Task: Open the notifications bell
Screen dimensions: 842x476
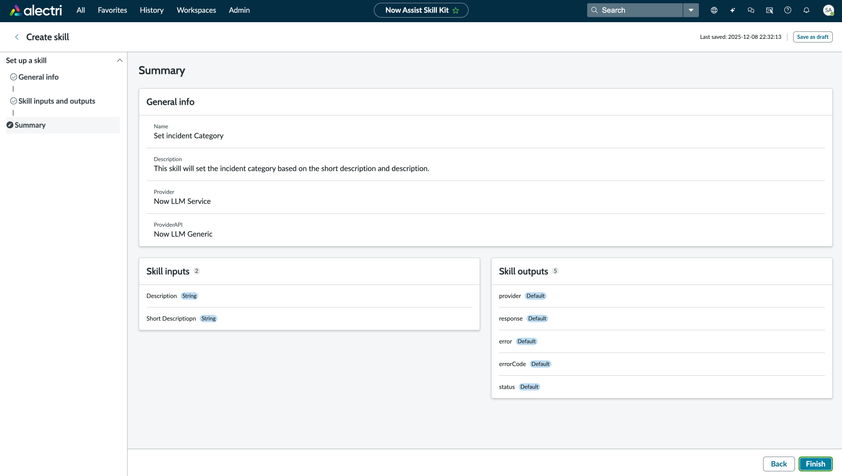Action: pos(806,10)
